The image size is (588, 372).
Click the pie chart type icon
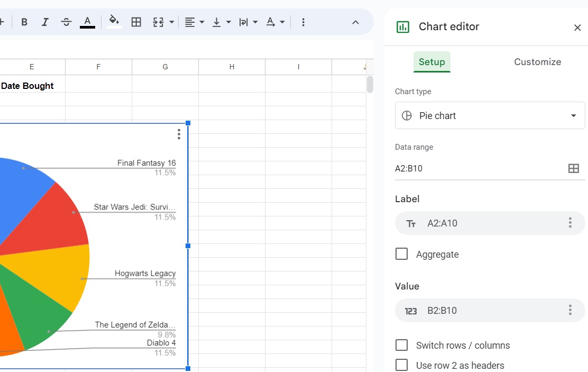pos(407,115)
